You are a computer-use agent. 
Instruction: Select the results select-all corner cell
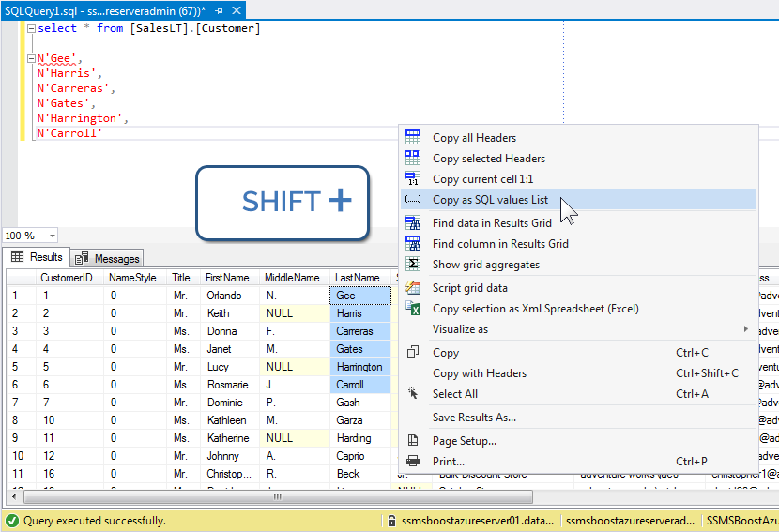click(21, 278)
